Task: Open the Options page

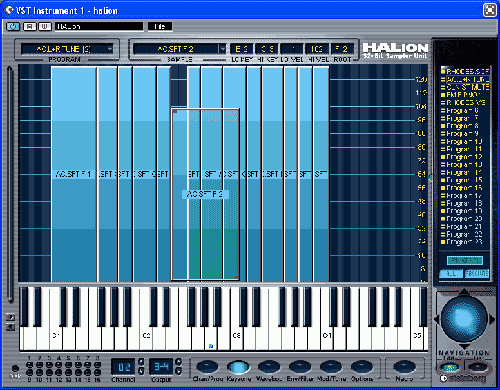Action: 362,367
